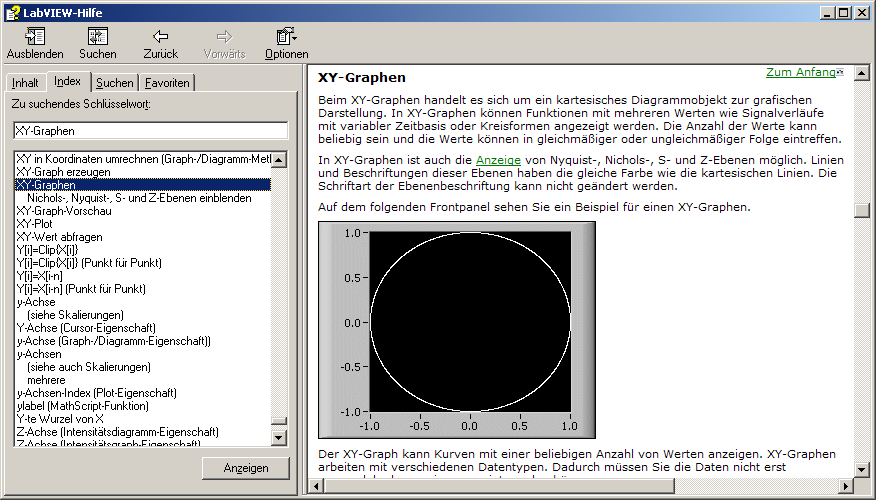Click help content horizontal scrollbar thumb

coord(499,485)
